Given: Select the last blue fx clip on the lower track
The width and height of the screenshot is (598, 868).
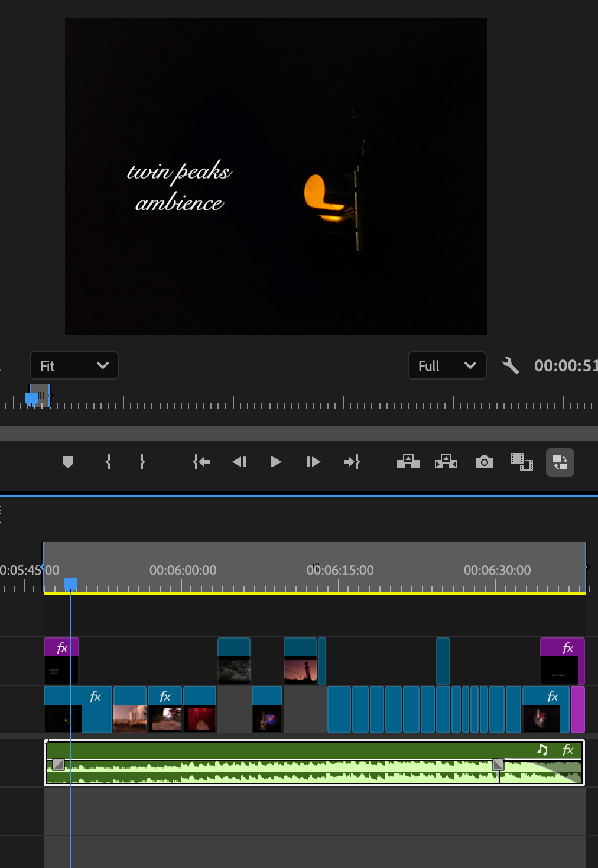Looking at the screenshot, I should click(546, 710).
